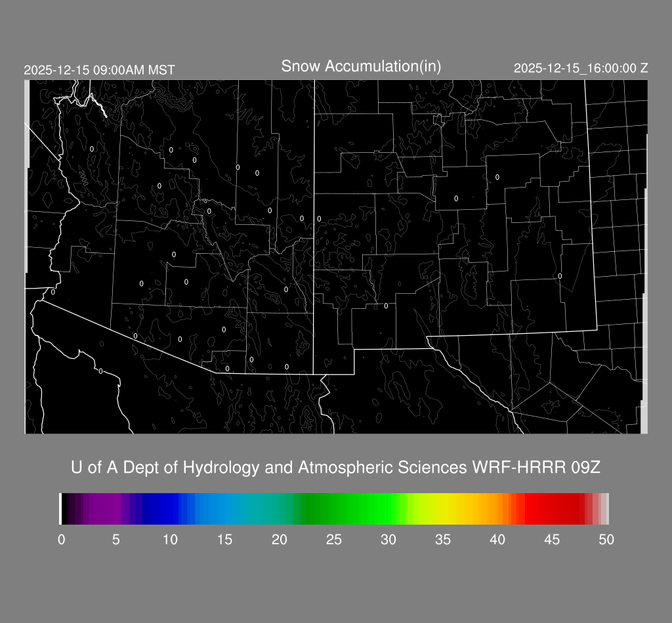Click the 40 tick label on the color scale

click(x=497, y=540)
